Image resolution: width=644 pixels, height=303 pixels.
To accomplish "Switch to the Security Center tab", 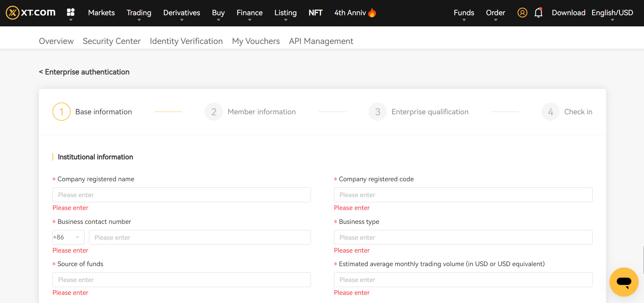I will pos(112,41).
